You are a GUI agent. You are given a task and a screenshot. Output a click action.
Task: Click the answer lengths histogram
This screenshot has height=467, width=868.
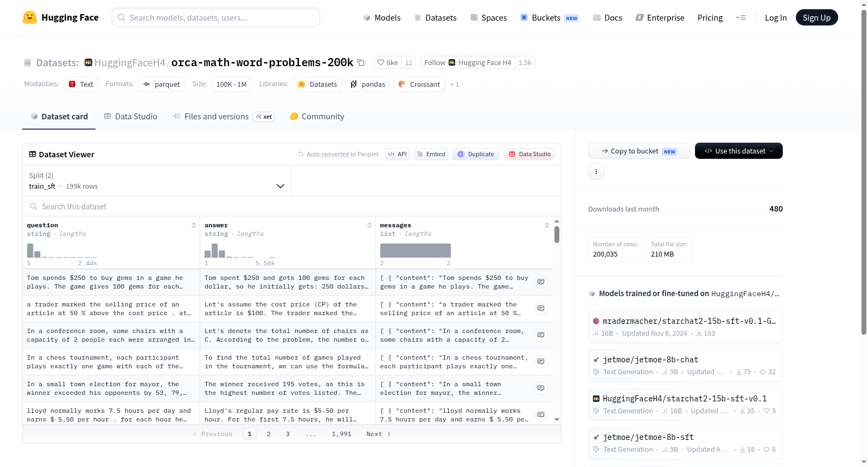[x=239, y=251]
